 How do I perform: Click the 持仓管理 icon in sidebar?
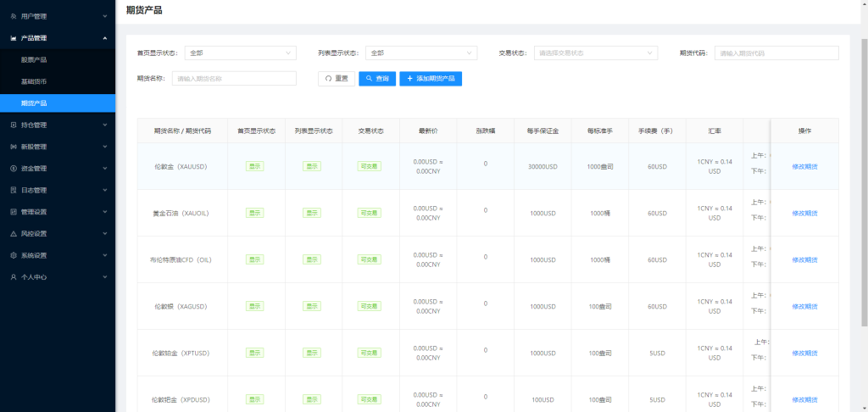click(14, 125)
